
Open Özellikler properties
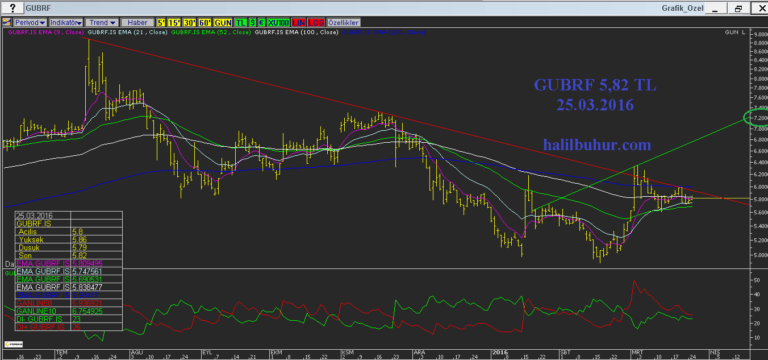pos(344,23)
